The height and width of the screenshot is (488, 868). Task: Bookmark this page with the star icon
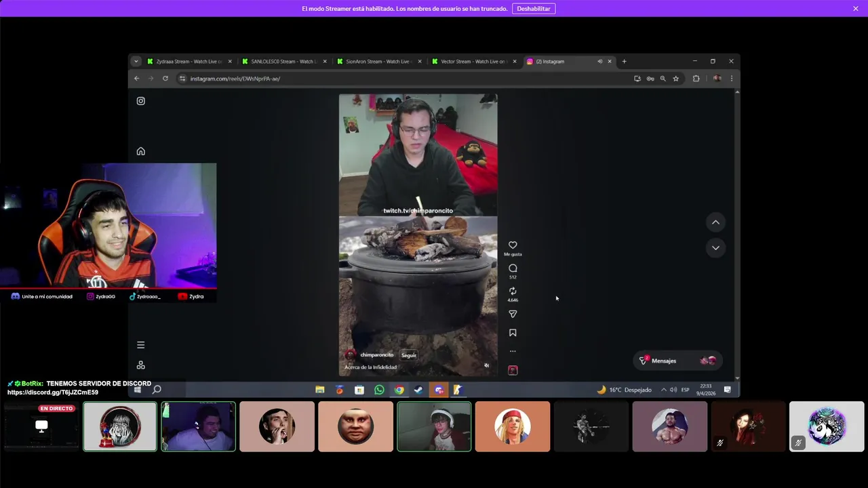[x=675, y=79]
